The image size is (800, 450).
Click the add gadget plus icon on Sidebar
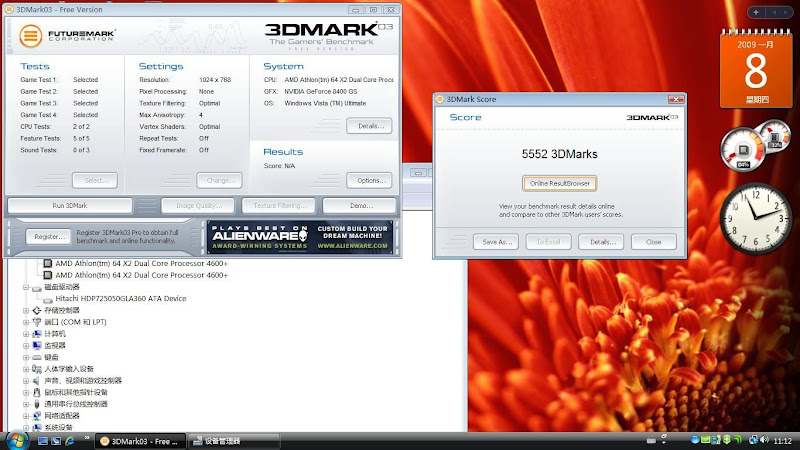[756, 12]
